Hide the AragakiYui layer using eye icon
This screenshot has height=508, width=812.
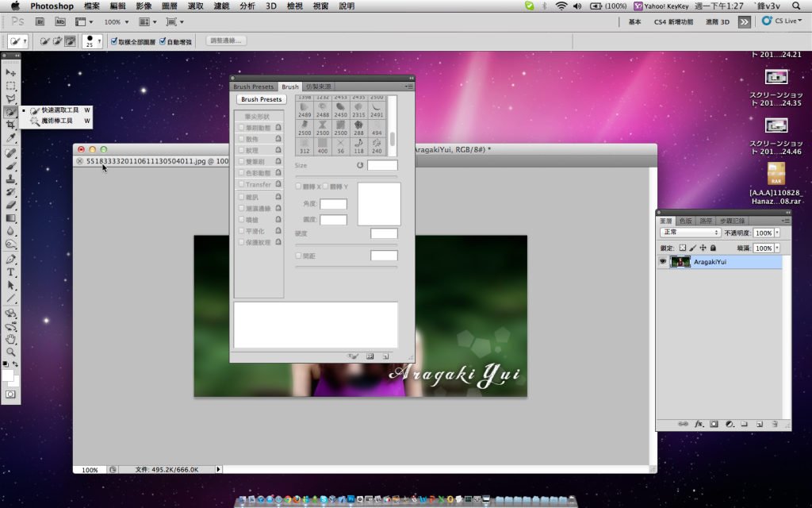point(663,261)
